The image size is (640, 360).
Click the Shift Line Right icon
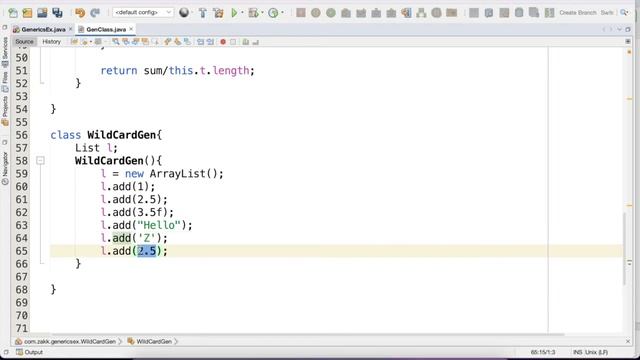click(210, 42)
